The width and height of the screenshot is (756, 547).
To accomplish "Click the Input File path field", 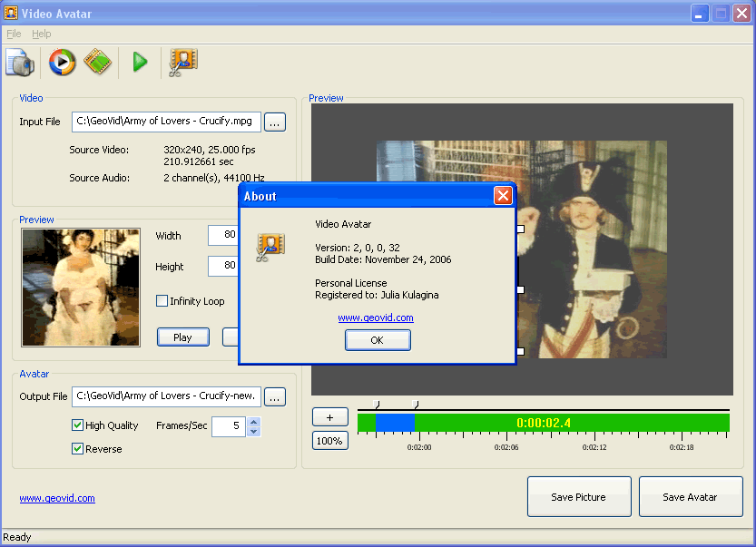I will point(166,122).
